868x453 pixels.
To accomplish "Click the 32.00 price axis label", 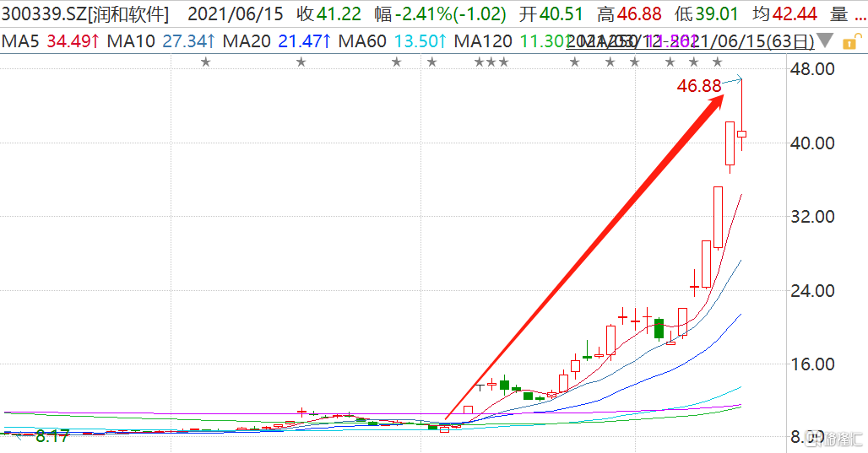I will point(812,217).
